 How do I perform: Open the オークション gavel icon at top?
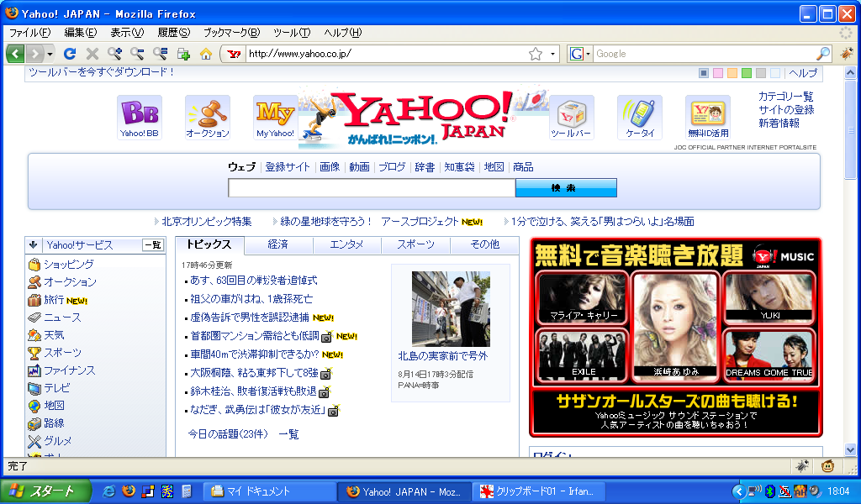pyautogui.click(x=208, y=118)
